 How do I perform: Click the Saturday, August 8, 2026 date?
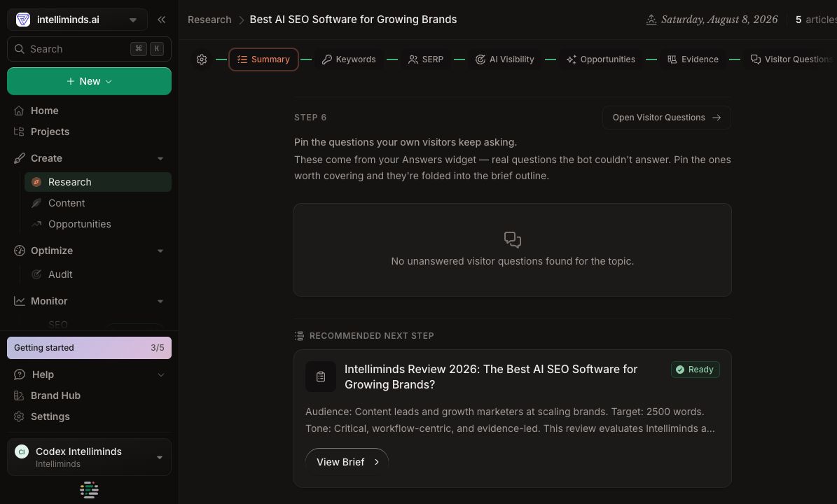tap(719, 20)
